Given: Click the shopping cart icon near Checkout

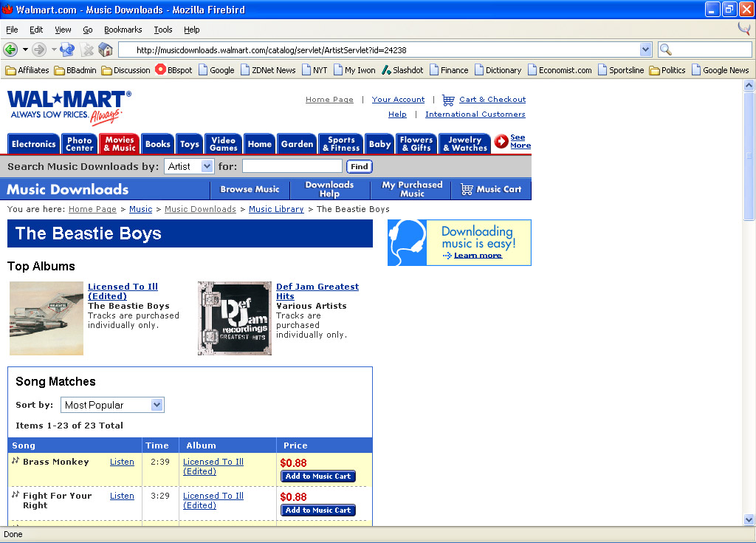Looking at the screenshot, I should click(x=448, y=100).
